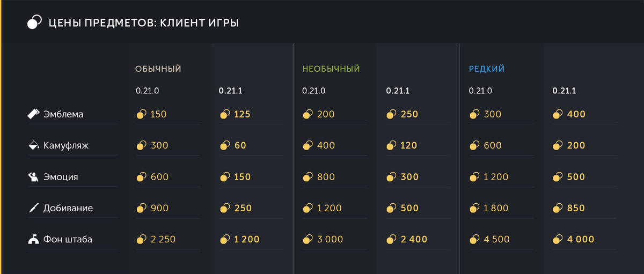Click the coin icon in the page header
Image resolution: width=644 pixels, height=274 pixels.
click(x=34, y=23)
